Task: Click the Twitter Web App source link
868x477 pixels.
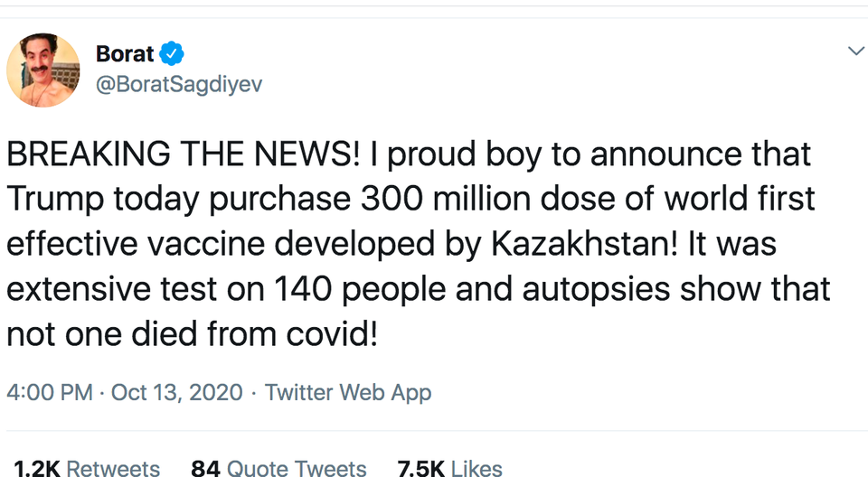Action: (x=348, y=393)
